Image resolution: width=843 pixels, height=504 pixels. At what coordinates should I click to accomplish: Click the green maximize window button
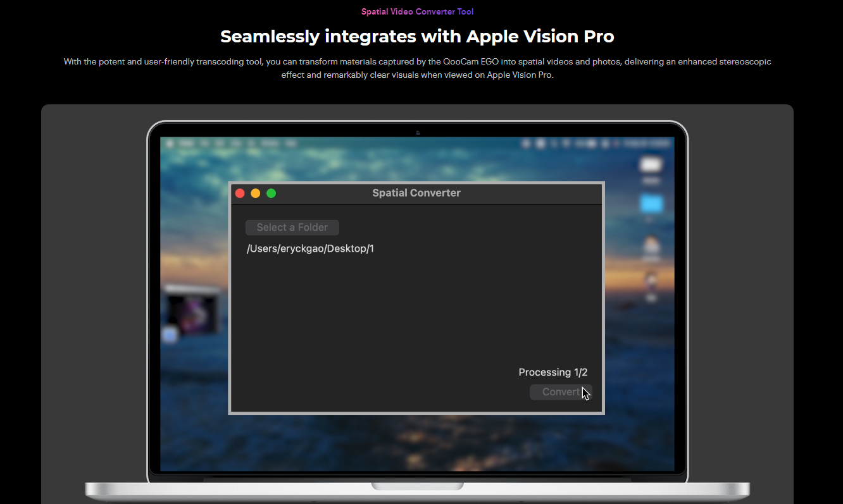(271, 194)
